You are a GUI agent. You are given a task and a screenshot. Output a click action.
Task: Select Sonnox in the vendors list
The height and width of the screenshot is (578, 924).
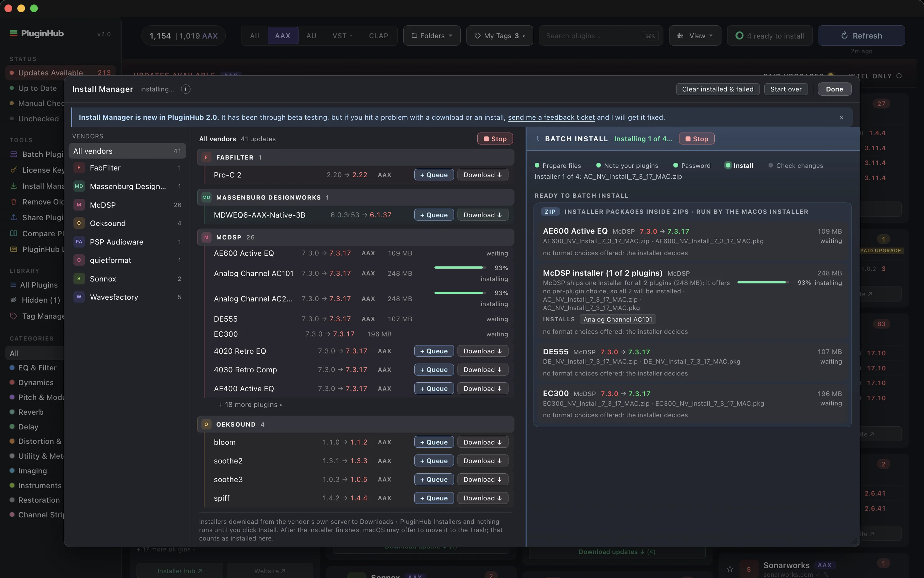point(127,279)
